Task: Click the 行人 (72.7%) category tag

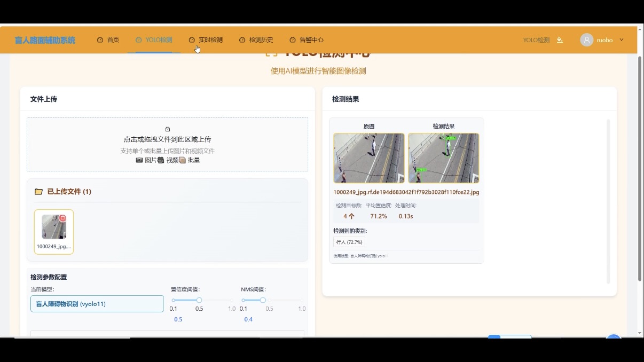Action: point(349,242)
